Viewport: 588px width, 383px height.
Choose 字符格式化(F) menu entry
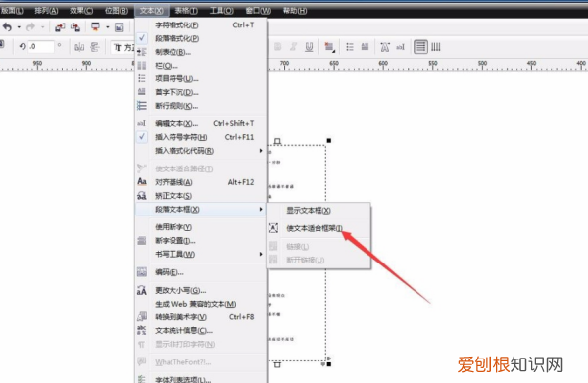(x=201, y=25)
